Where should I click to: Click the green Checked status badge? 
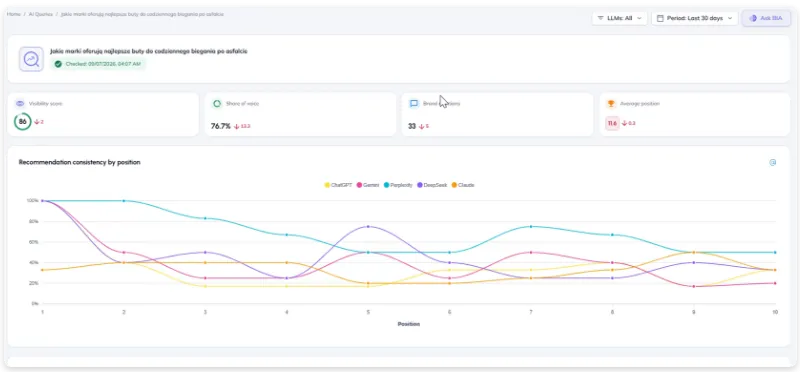coord(98,64)
